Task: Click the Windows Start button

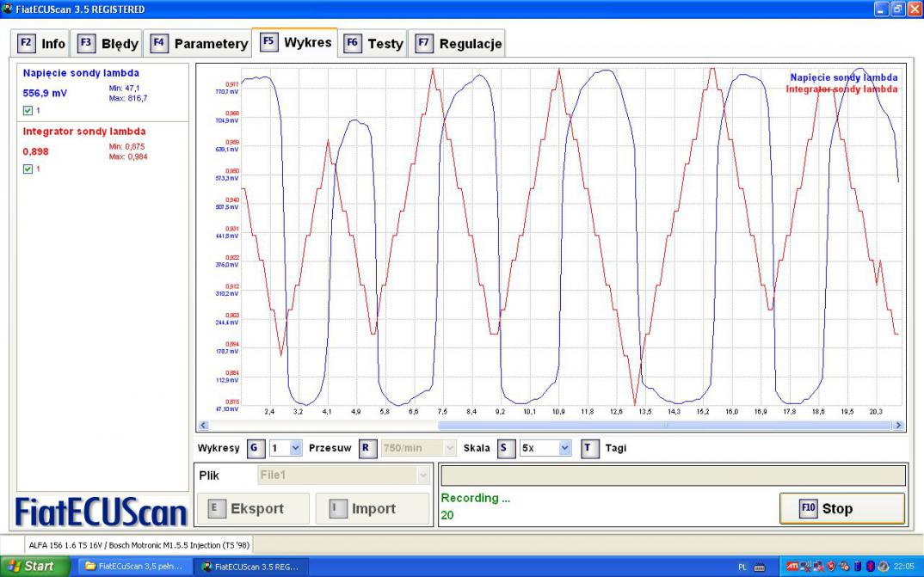Action: (32, 566)
